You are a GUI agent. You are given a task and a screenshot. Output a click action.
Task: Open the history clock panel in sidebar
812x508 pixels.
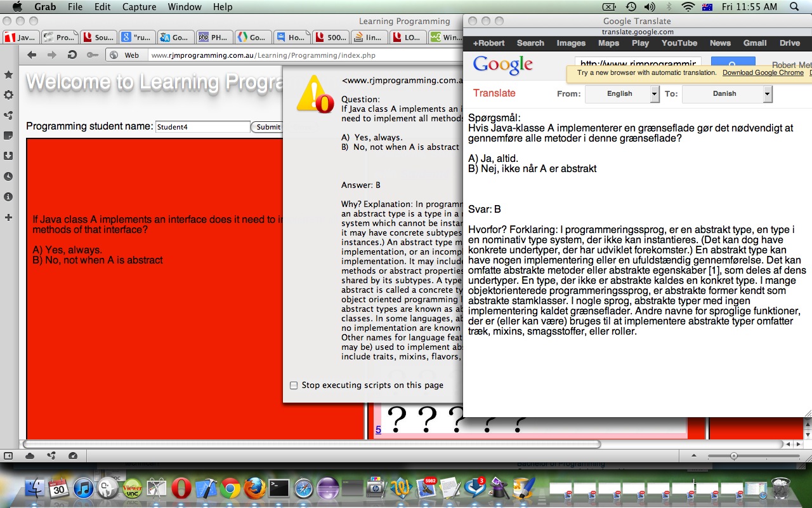tap(8, 177)
